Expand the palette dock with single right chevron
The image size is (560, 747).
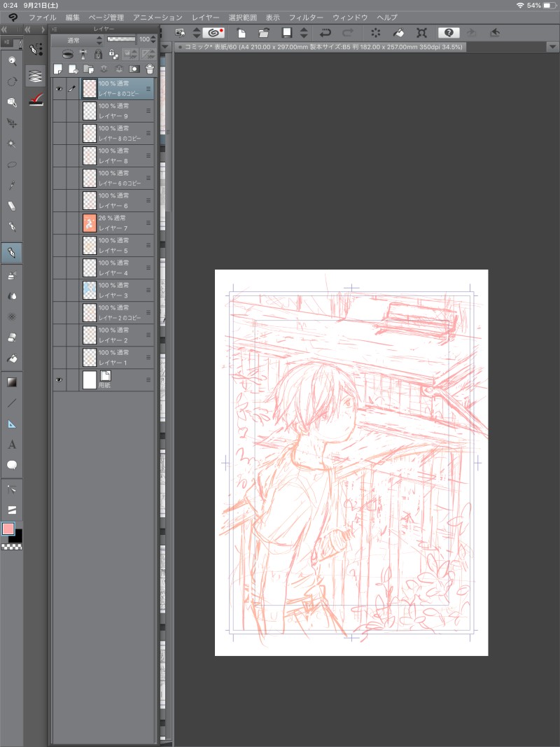pos(43,29)
